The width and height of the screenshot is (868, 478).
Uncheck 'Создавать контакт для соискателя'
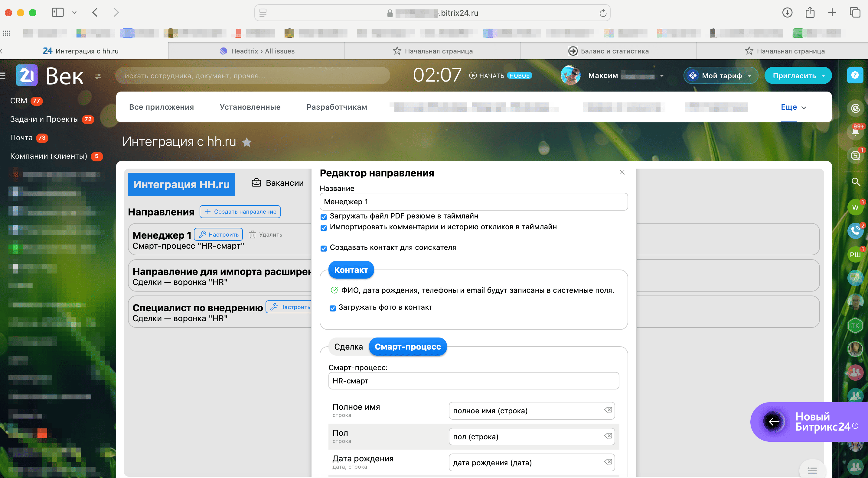(x=324, y=248)
